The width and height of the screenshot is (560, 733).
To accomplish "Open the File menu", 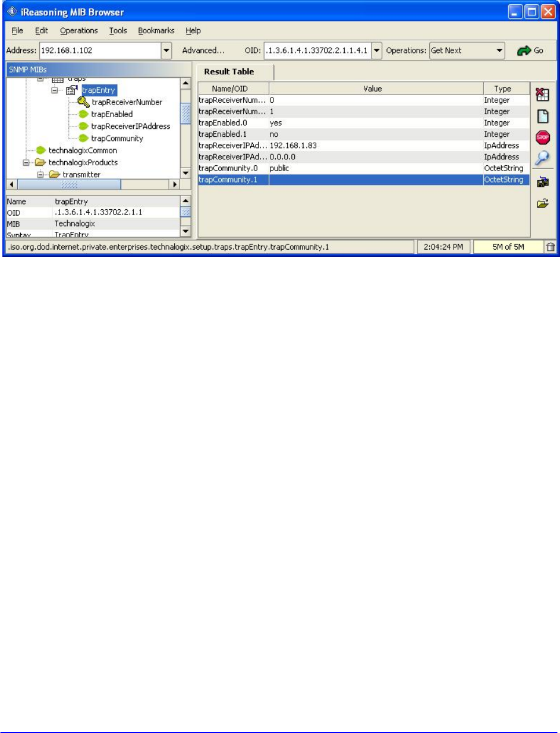I will point(17,30).
